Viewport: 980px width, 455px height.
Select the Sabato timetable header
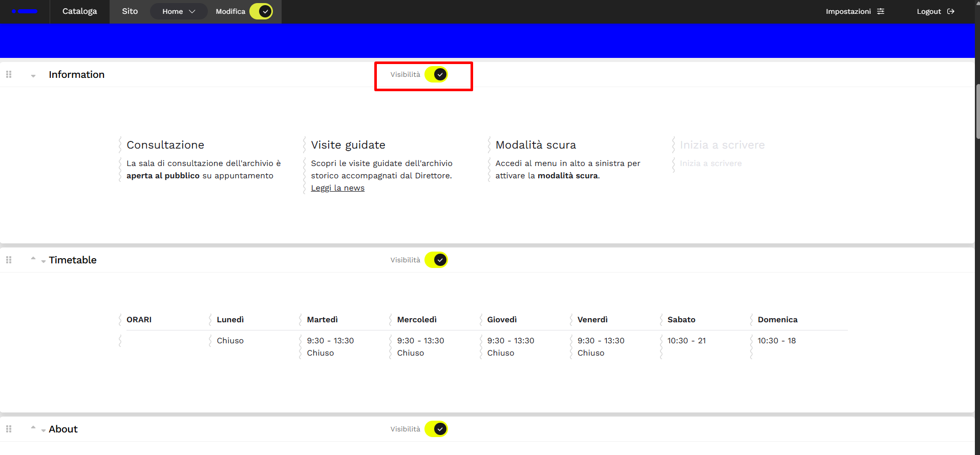681,320
